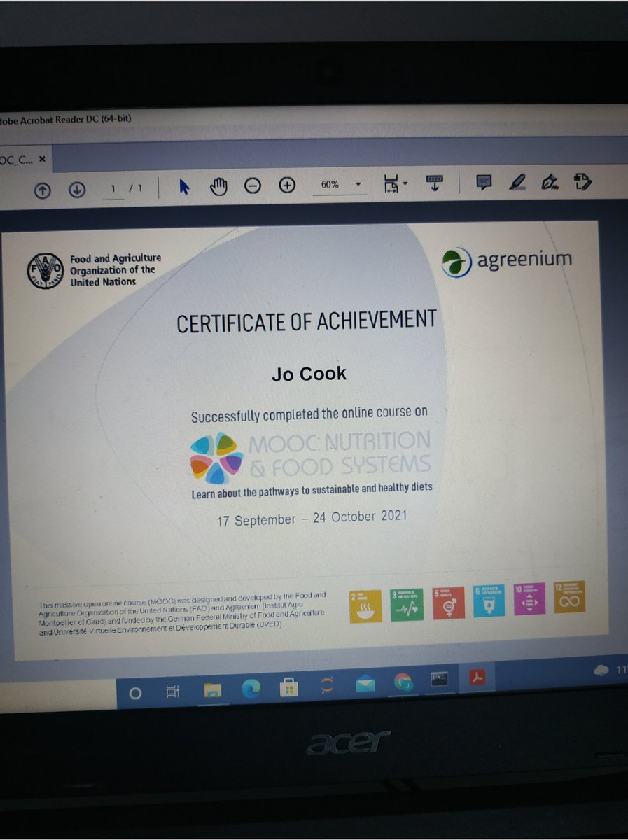Open the orange sync arrows taskbar app
Viewport: 628px width, 840px height.
point(327,687)
